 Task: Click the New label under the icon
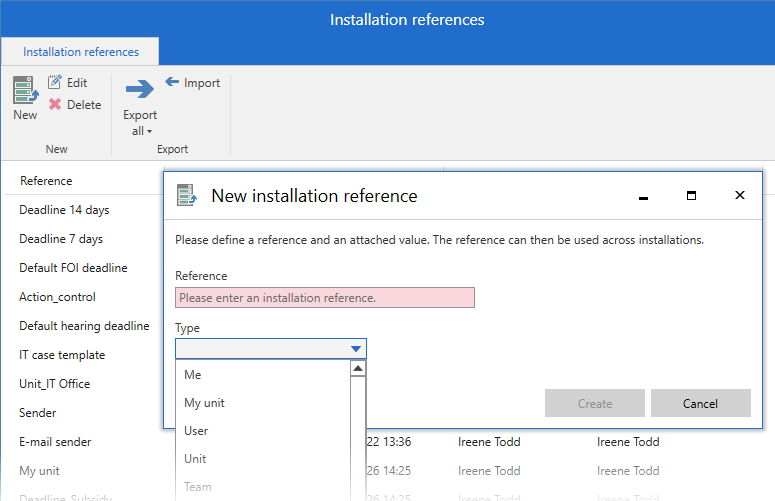point(25,115)
